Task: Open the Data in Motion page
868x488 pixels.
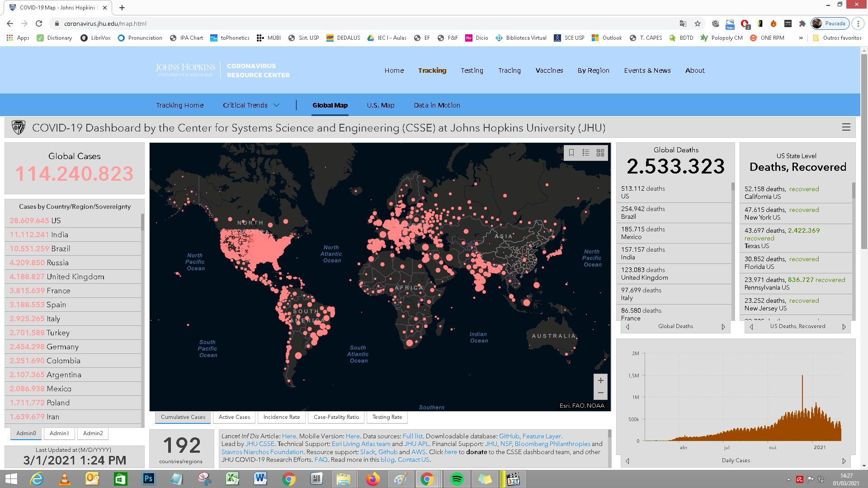Action: tap(437, 105)
